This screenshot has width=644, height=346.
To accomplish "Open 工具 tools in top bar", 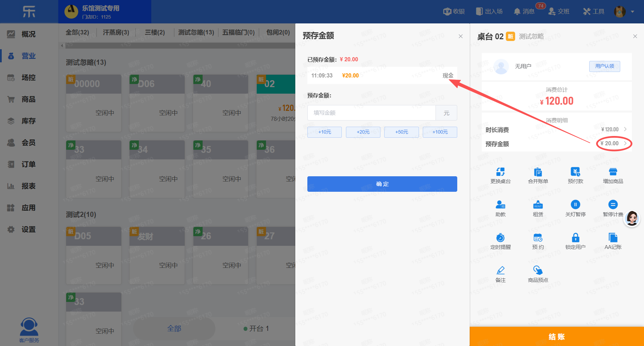I will point(594,11).
